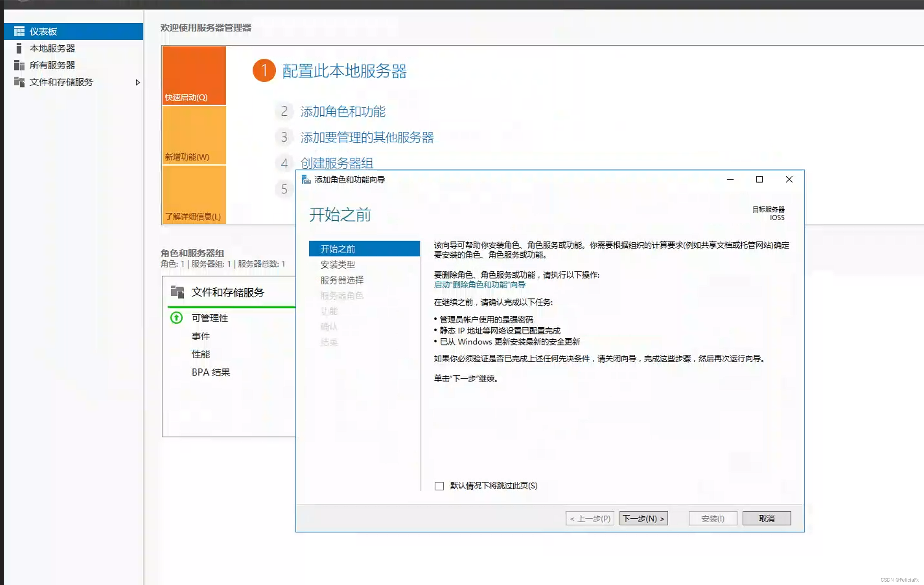Click the disabled 安装(I) button
The image size is (924, 585).
(712, 518)
